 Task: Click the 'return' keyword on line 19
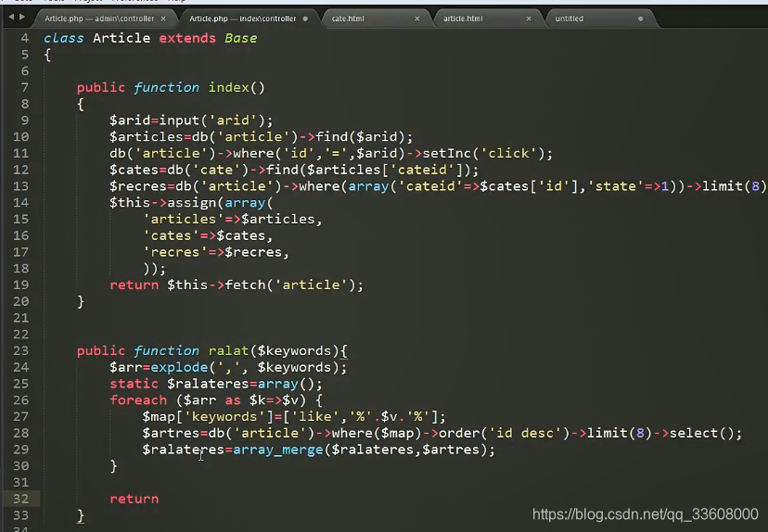134,285
